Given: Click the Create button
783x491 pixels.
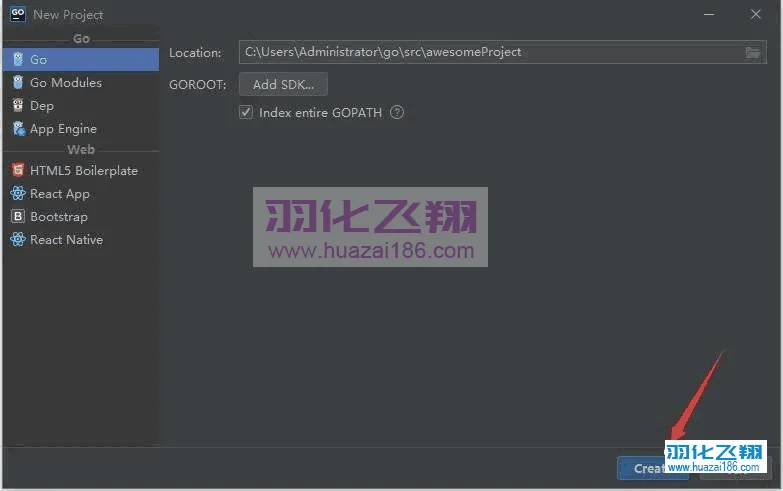Looking at the screenshot, I should click(653, 468).
